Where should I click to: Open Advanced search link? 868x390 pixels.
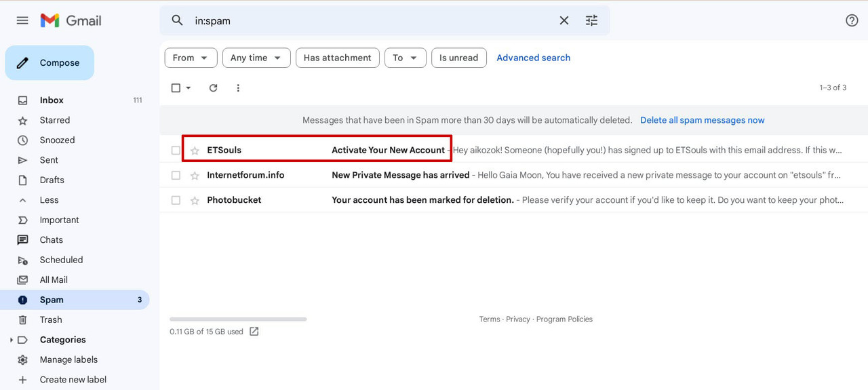point(534,58)
